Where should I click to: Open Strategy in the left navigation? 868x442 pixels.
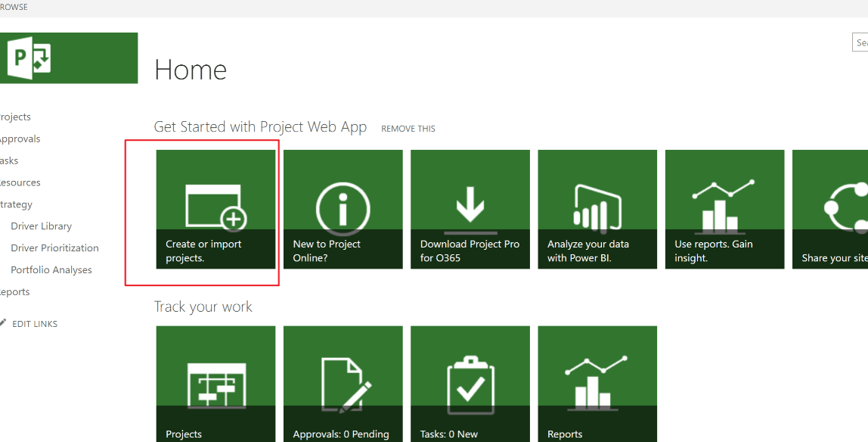[x=16, y=204]
